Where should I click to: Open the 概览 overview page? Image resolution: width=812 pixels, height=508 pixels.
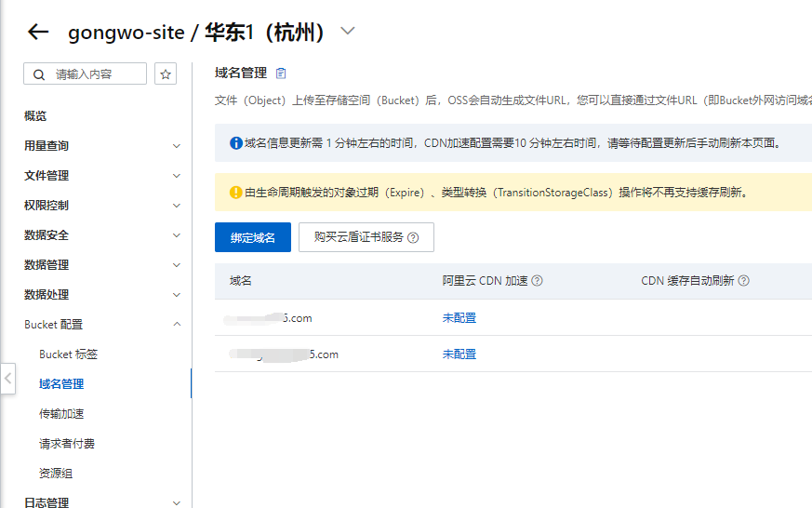coord(35,116)
